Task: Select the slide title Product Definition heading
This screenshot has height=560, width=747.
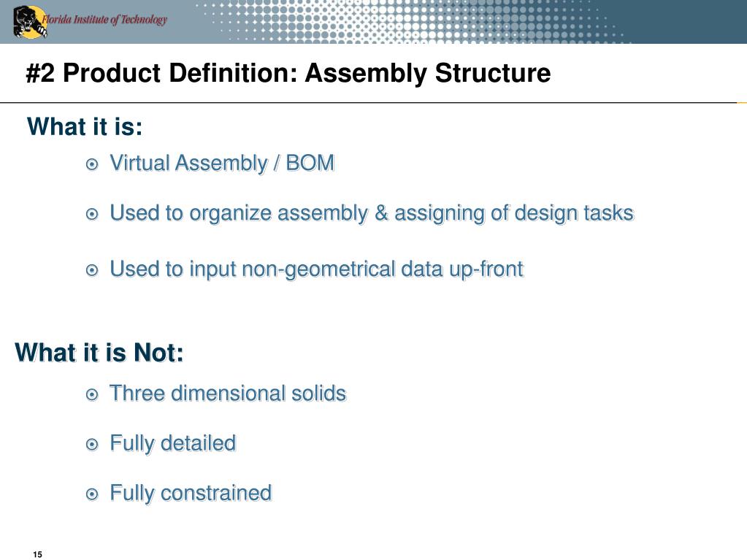Action: (x=288, y=73)
